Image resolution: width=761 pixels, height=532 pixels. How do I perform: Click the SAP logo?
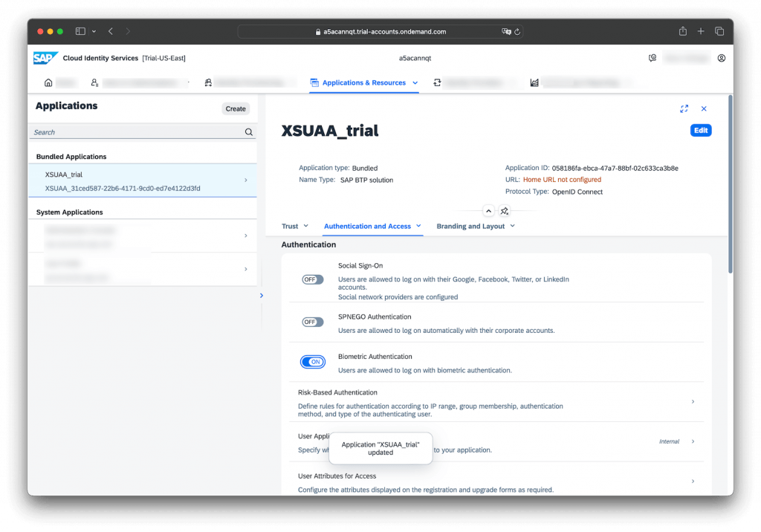45,58
